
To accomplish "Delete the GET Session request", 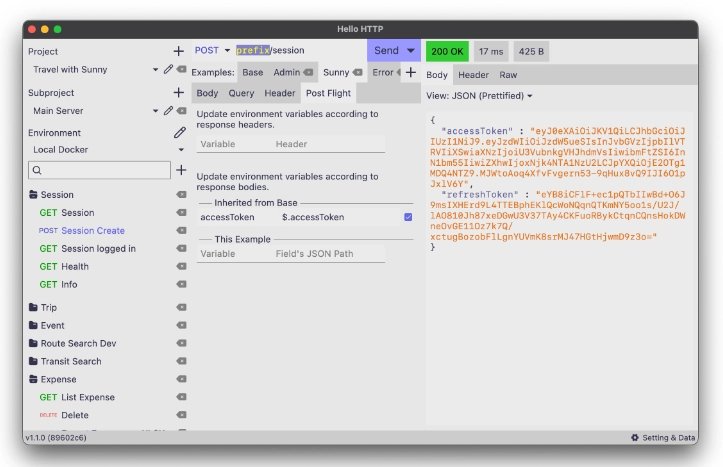I will 182,213.
